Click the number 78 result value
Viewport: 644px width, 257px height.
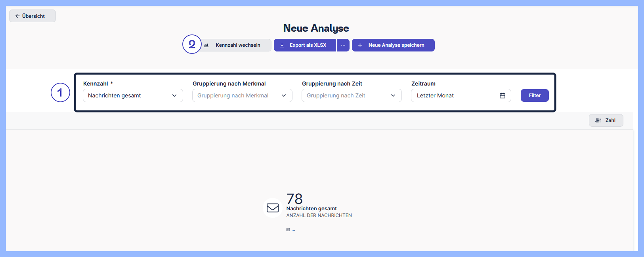[x=294, y=198]
